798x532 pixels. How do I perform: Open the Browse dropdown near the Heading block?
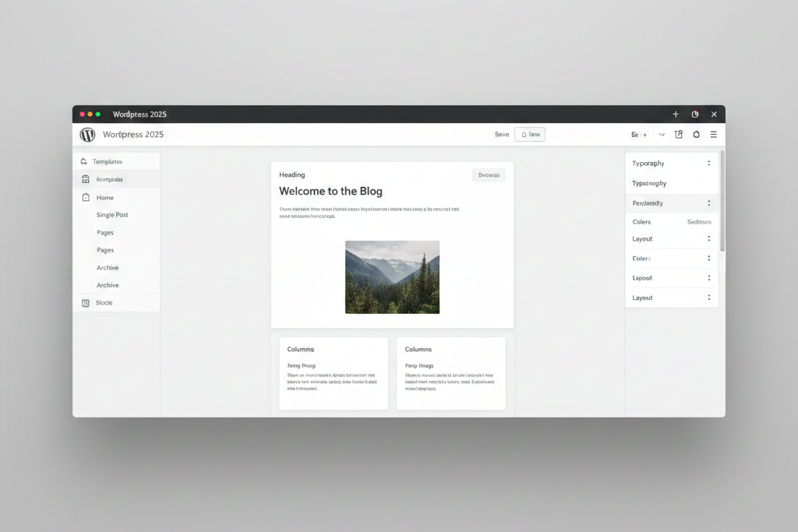[x=489, y=174]
